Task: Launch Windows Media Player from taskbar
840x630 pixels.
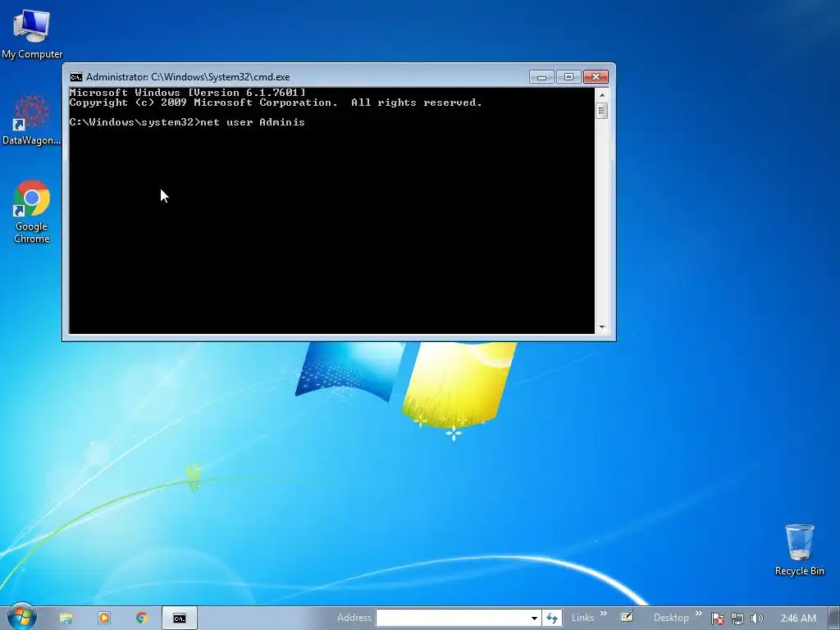Action: tap(104, 618)
